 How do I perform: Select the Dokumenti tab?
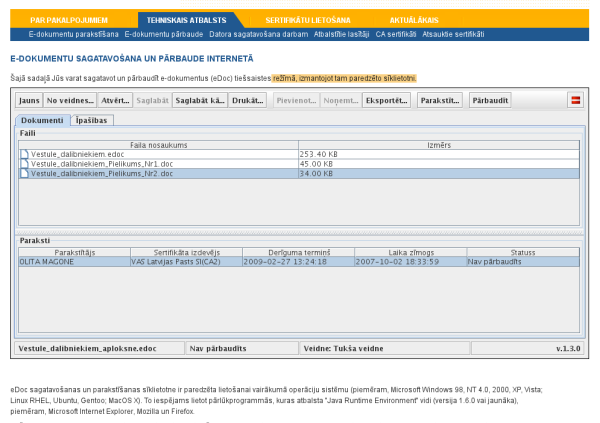(x=42, y=120)
